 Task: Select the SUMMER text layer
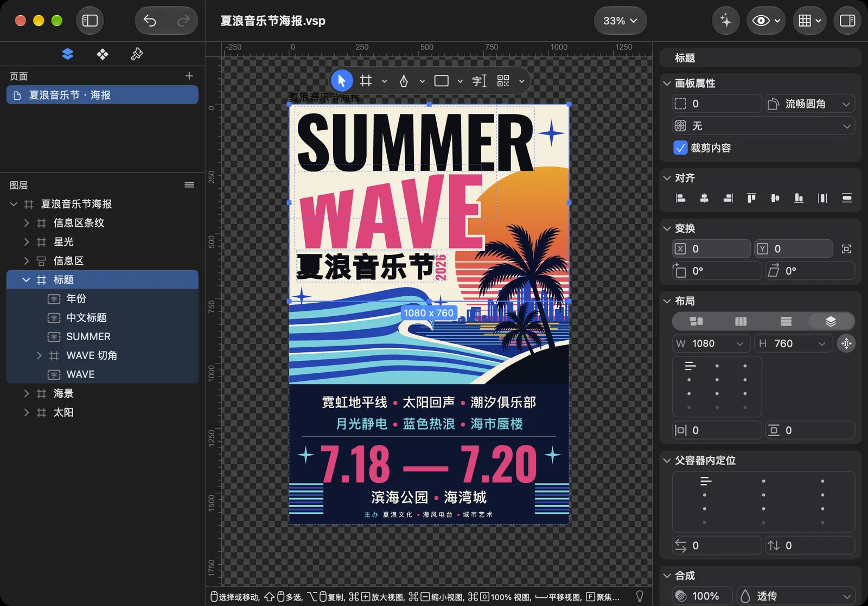pyautogui.click(x=103, y=337)
